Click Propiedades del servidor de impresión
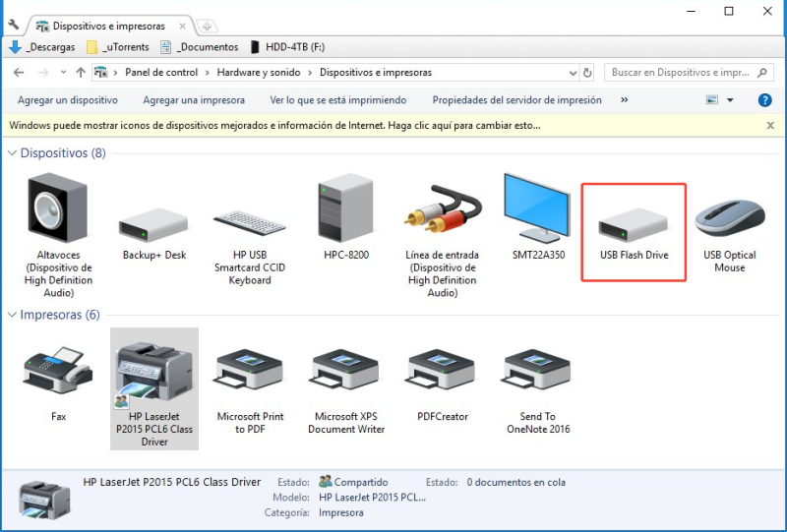The width and height of the screenshot is (787, 532). coord(517,100)
